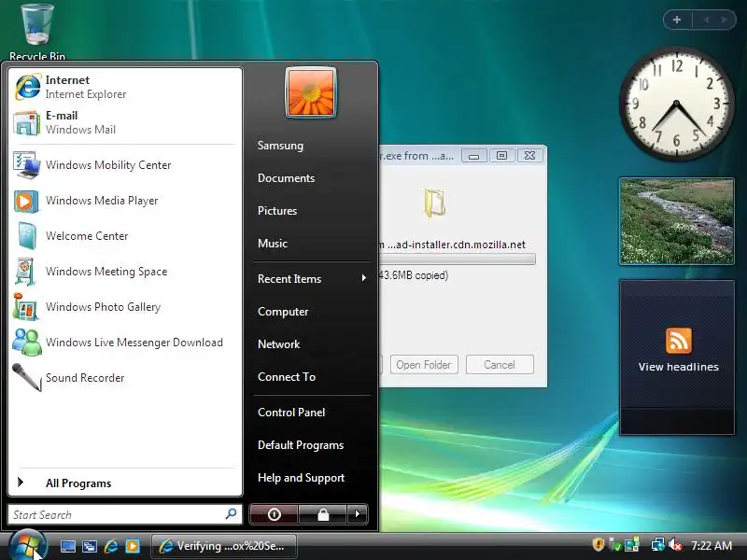Click the analog clock gadget
Screen dimensions: 747x560
pos(676,104)
